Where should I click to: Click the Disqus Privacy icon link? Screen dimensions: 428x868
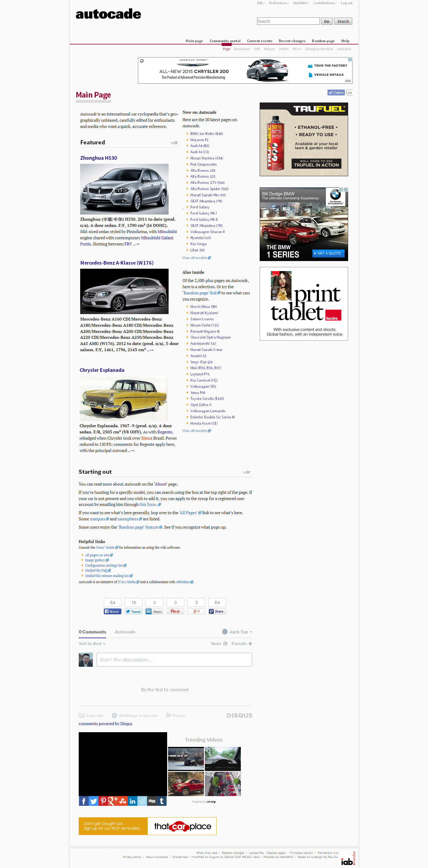(176, 715)
